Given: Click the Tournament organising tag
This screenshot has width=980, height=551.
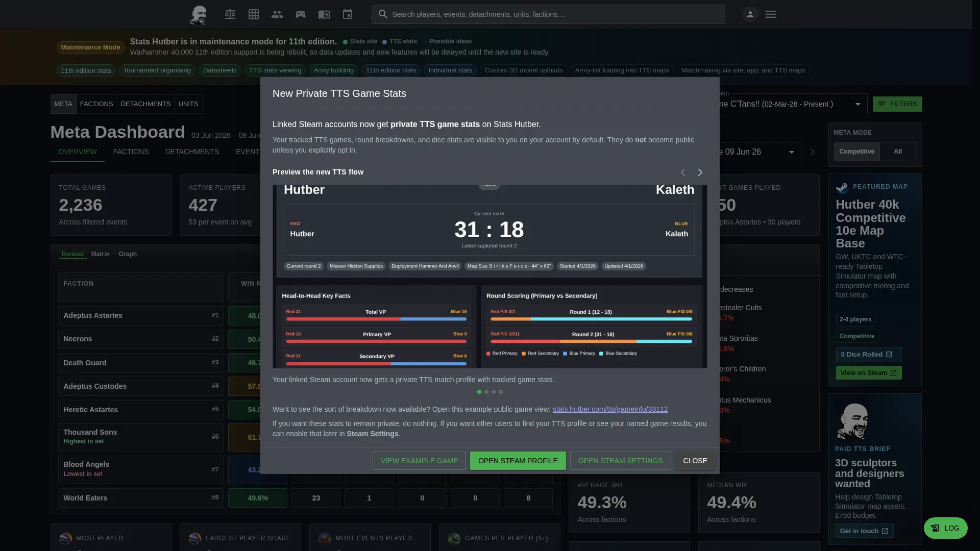Looking at the screenshot, I should coord(157,70).
